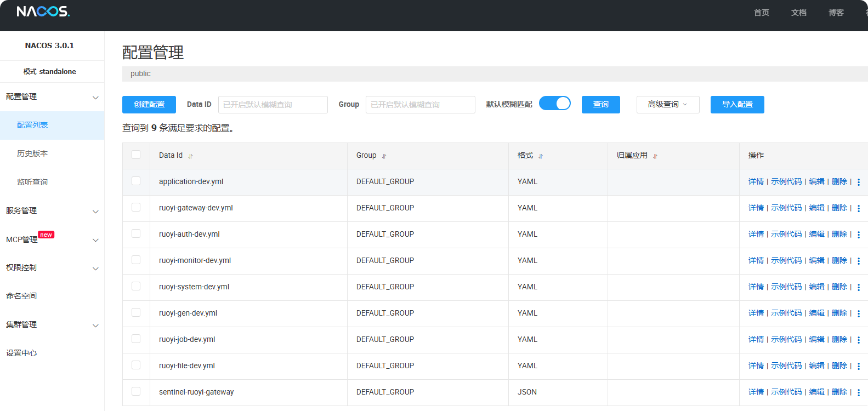Click the 查询 button
This screenshot has height=411, width=868.
pyautogui.click(x=601, y=105)
